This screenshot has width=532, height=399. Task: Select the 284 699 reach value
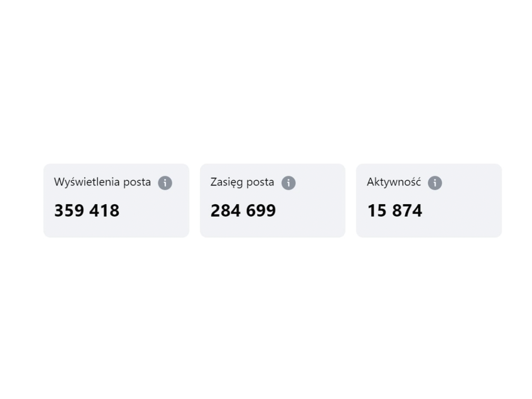pyautogui.click(x=243, y=211)
